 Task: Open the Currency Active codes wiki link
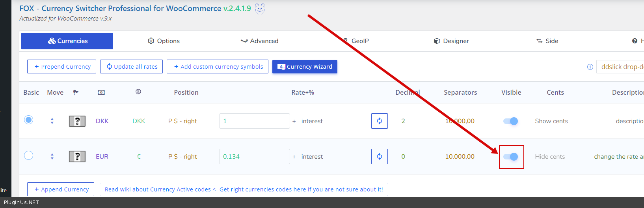click(244, 189)
